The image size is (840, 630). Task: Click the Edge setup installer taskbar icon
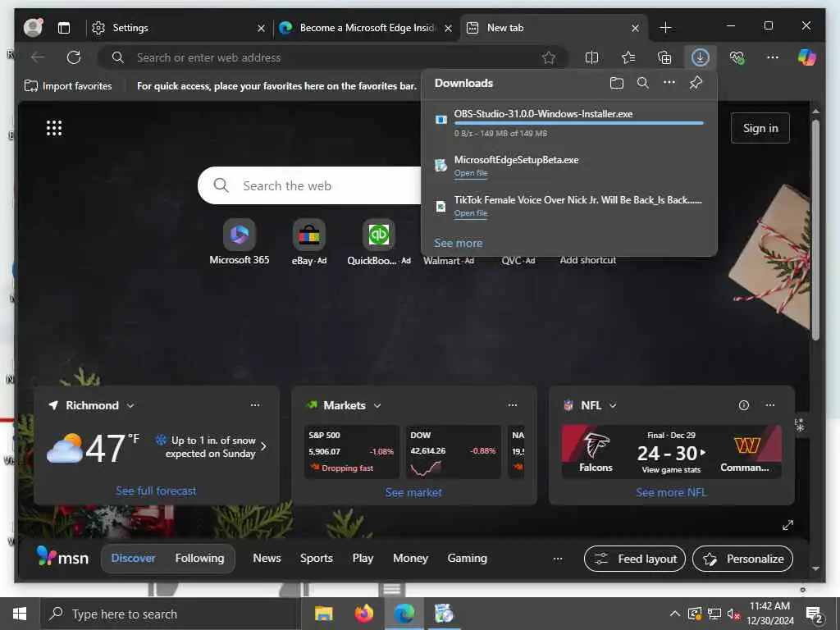click(x=444, y=614)
